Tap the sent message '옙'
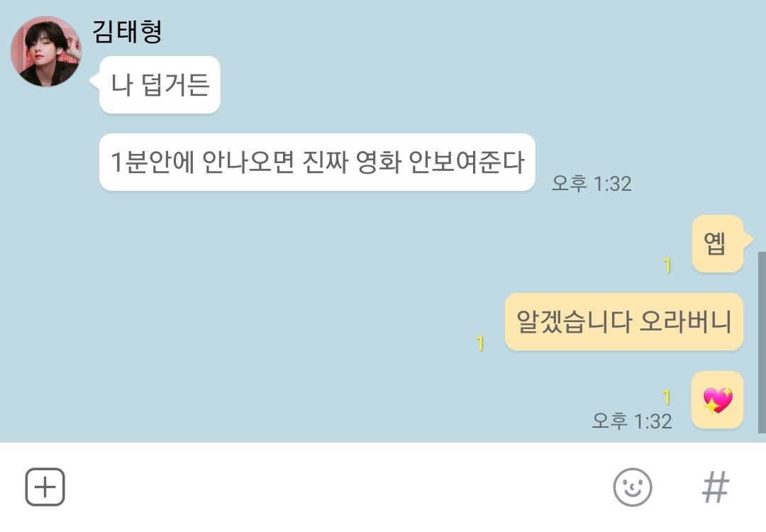 tap(717, 243)
